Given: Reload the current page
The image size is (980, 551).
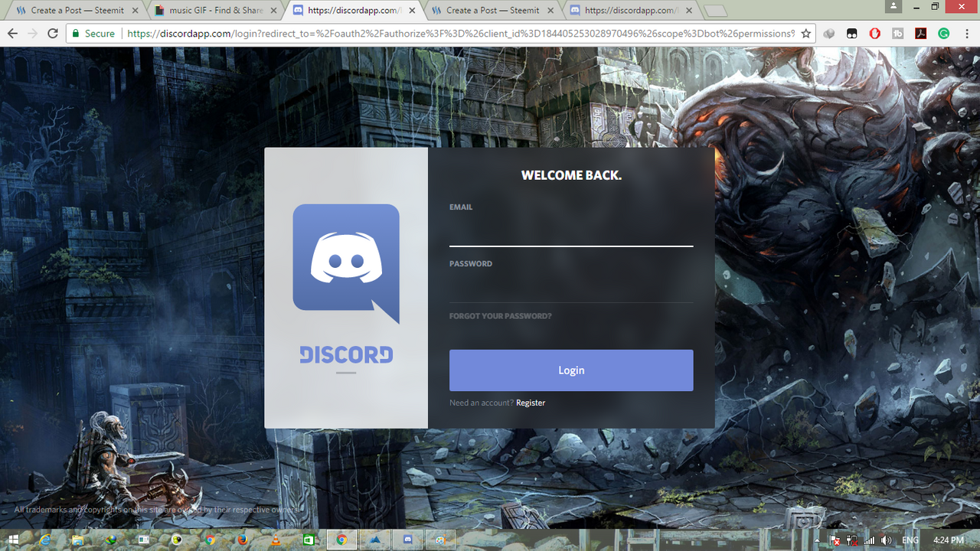Looking at the screenshot, I should tap(53, 34).
